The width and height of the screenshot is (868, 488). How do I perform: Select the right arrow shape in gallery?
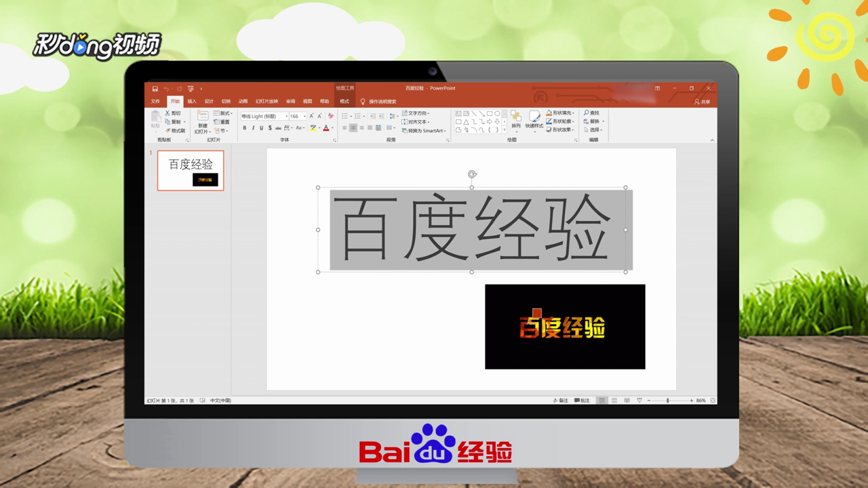coord(490,122)
